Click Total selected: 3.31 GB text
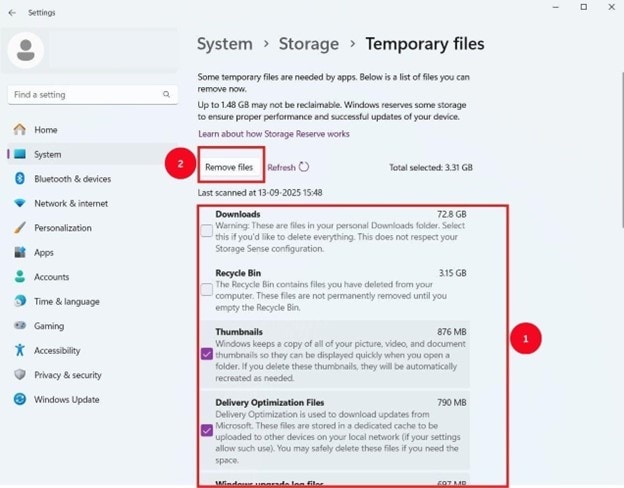Image resolution: width=624 pixels, height=488 pixels. [x=431, y=168]
